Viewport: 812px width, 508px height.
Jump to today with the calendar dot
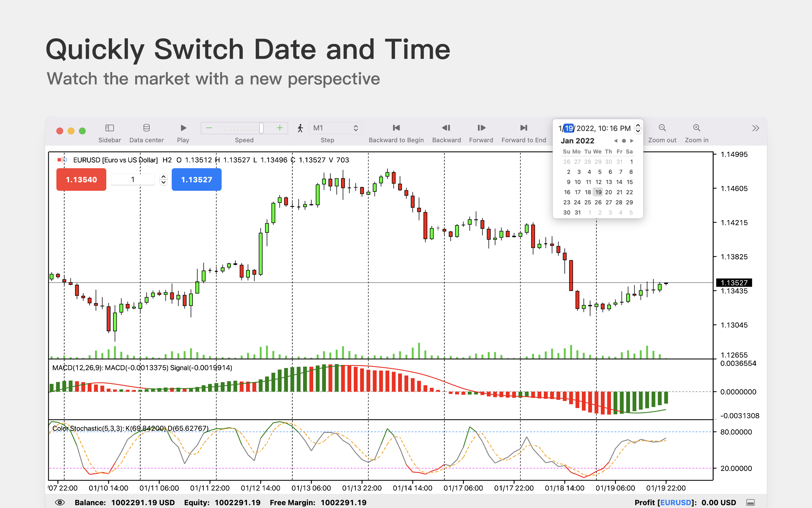point(624,141)
